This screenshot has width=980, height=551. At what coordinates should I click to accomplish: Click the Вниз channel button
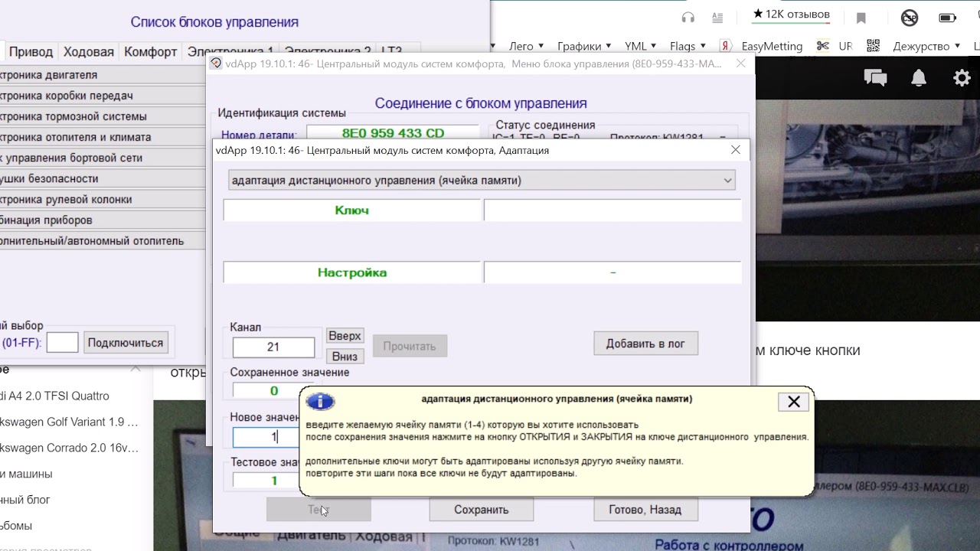(x=345, y=356)
